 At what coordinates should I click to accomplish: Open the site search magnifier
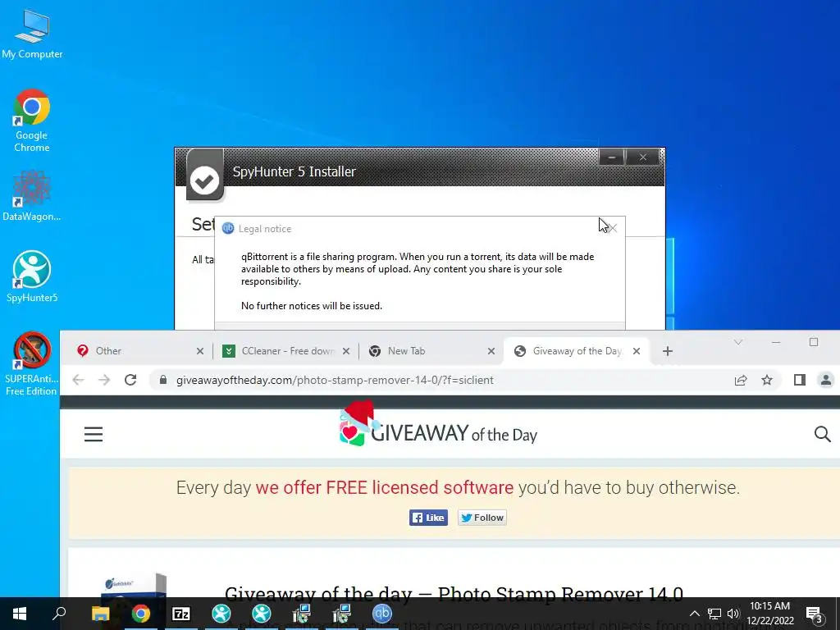[x=822, y=434]
